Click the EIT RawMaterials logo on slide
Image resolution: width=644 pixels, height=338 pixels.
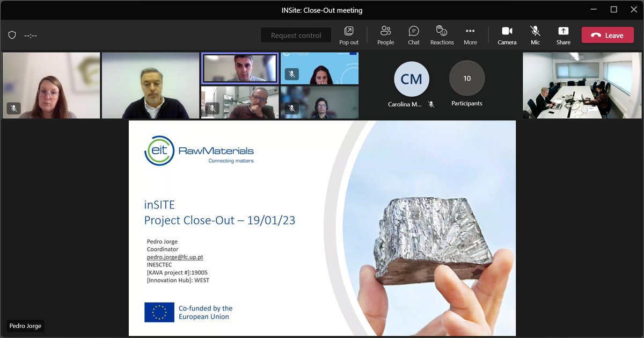point(199,150)
